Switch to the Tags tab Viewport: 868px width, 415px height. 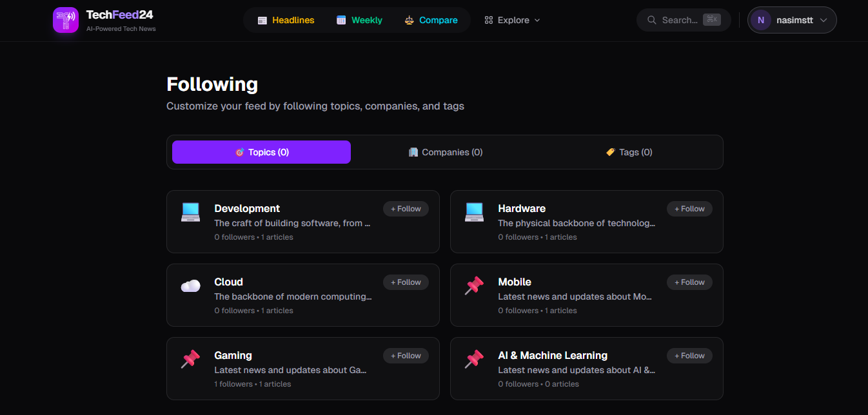click(x=629, y=152)
